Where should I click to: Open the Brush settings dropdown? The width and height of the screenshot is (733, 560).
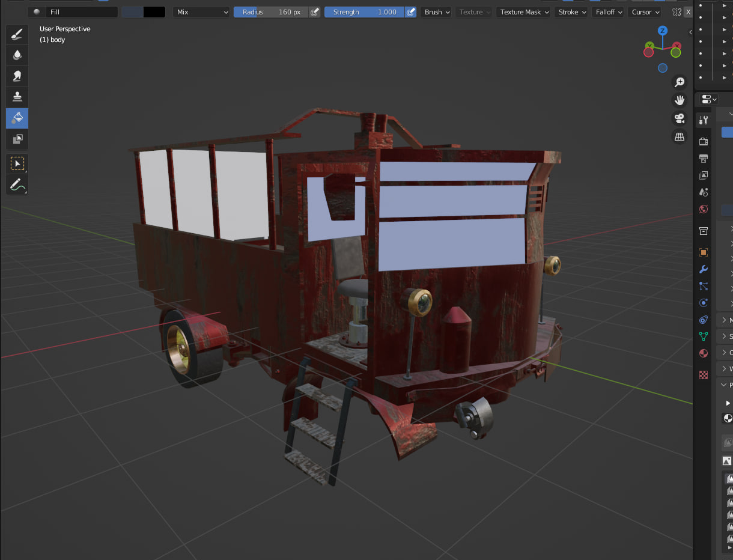click(x=437, y=12)
